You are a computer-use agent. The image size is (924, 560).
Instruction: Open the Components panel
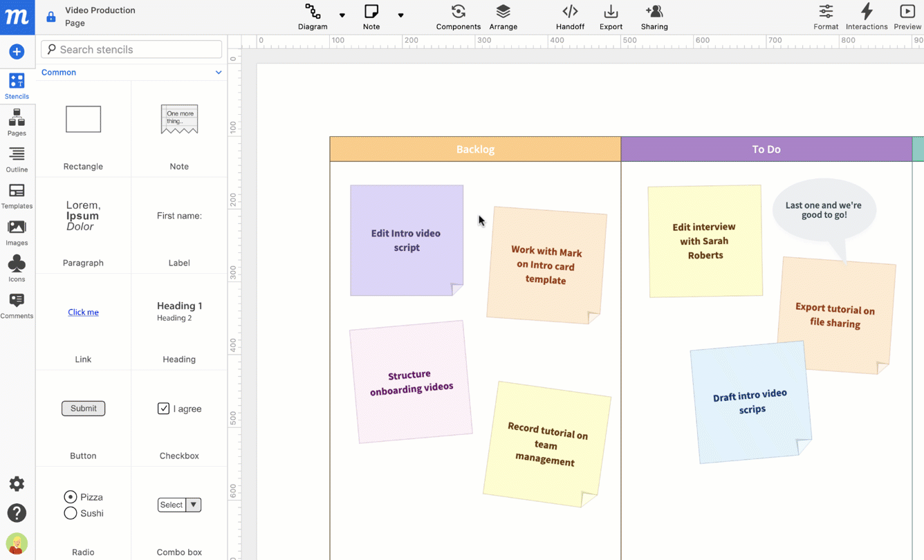(458, 17)
